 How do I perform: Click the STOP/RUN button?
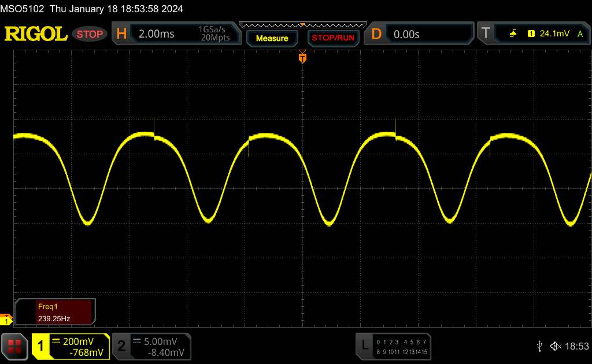333,38
